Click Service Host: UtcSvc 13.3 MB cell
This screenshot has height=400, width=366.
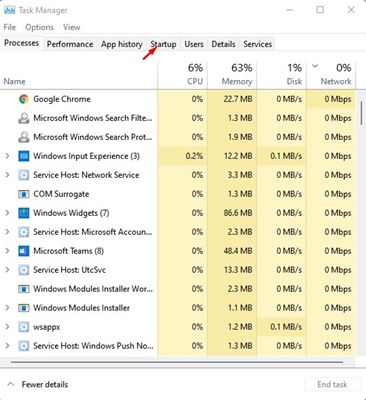[232, 270]
